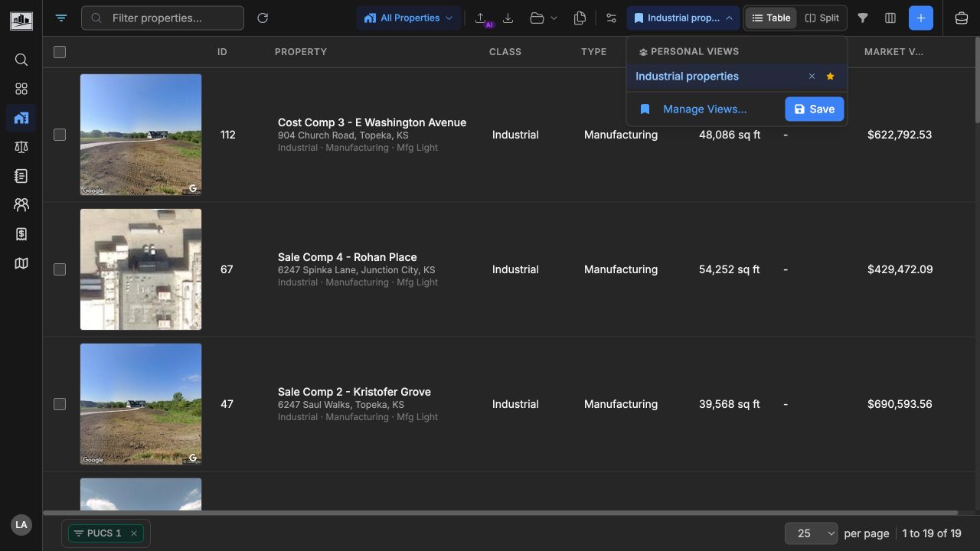Open the All Properties dropdown
Viewport: 980px width, 551px height.
tap(408, 18)
